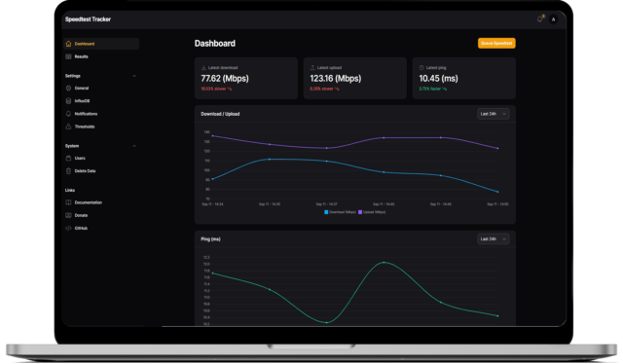Screen dimensions: 623x364
Task: Click the Dashboard home icon in sidebar
Action: 68,44
